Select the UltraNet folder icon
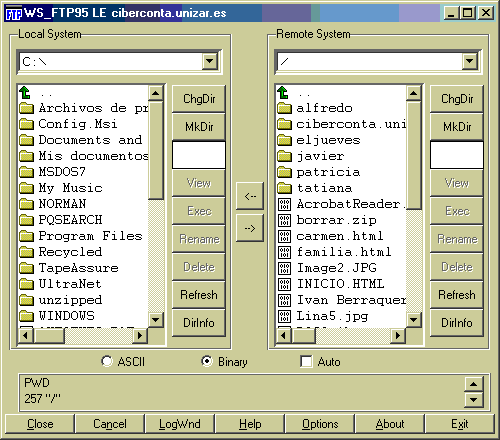The image size is (500, 440). (x=26, y=284)
